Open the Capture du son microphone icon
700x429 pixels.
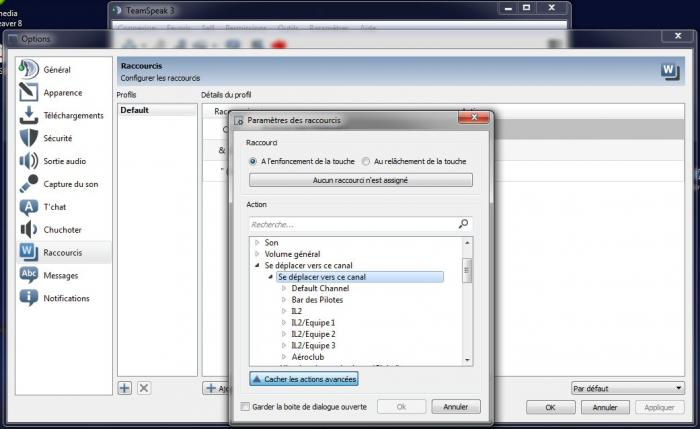(x=29, y=183)
